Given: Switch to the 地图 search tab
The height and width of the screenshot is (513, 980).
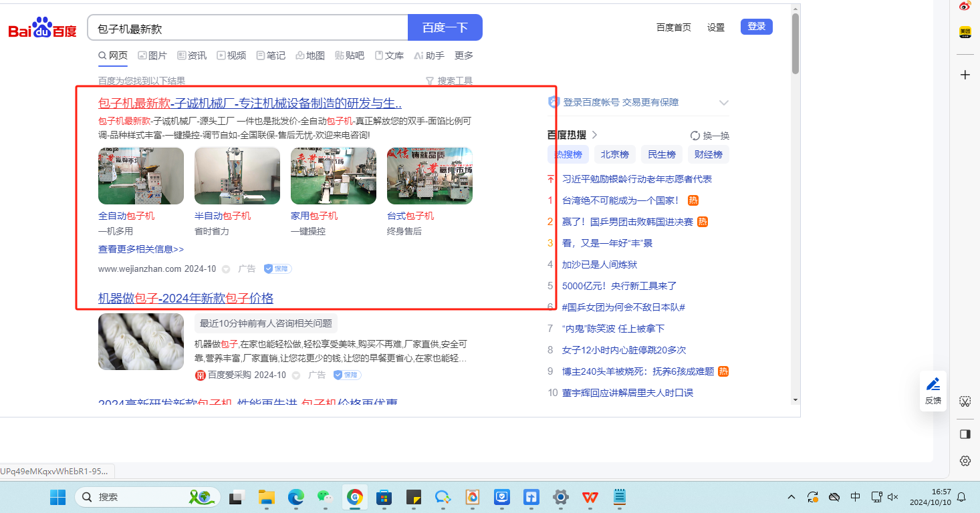Looking at the screenshot, I should [310, 55].
